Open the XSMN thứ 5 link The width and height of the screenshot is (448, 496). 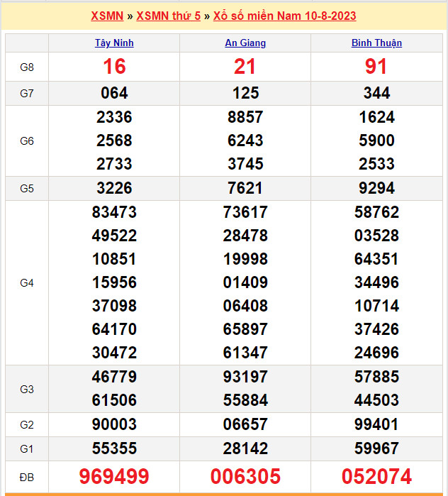pyautogui.click(x=168, y=16)
